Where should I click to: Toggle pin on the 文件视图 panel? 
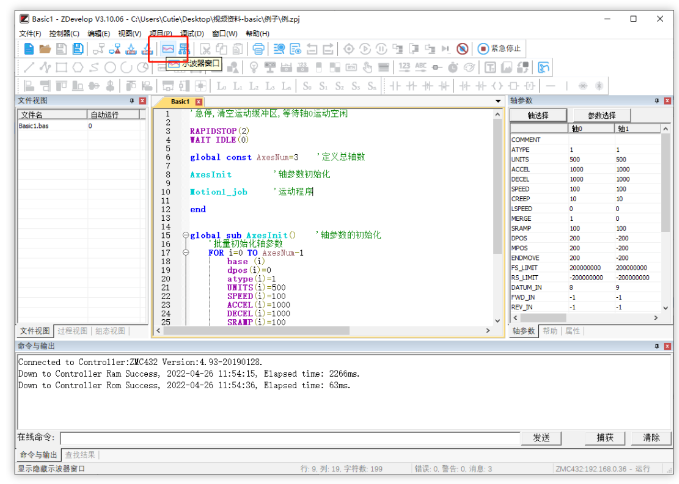tap(132, 100)
